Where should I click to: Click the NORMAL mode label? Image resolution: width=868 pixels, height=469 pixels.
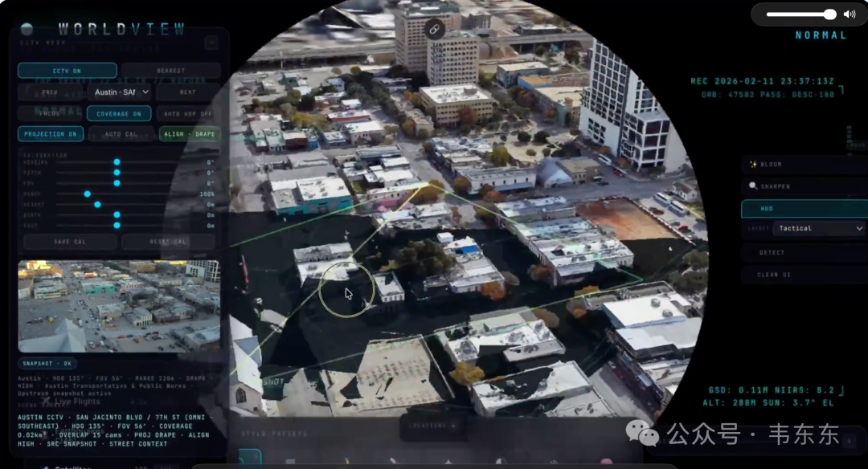pos(821,35)
